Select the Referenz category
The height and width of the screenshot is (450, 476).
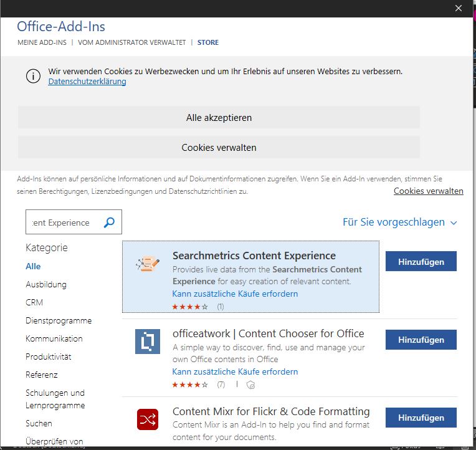pyautogui.click(x=42, y=375)
